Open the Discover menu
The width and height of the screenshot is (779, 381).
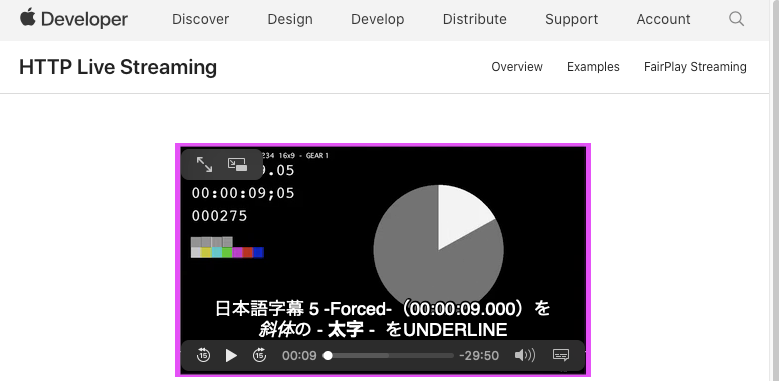(x=200, y=19)
